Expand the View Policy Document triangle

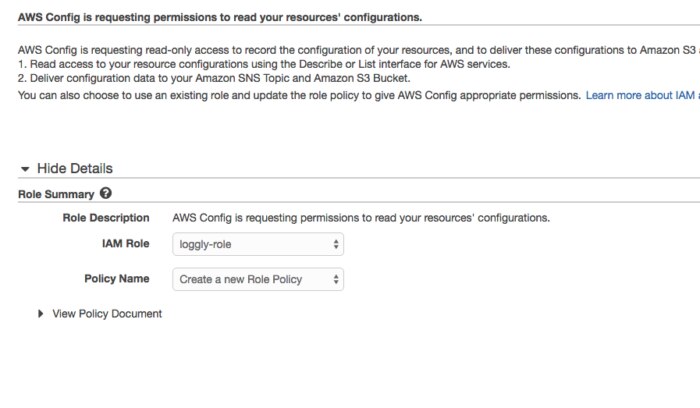(41, 314)
